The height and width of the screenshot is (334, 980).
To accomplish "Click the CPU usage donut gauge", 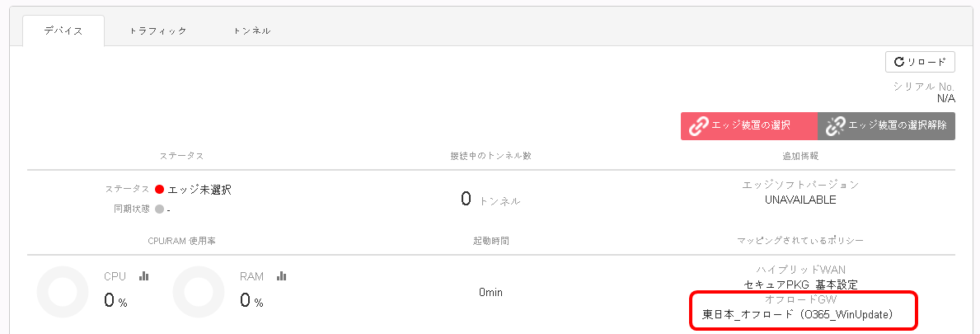I will point(63,292).
